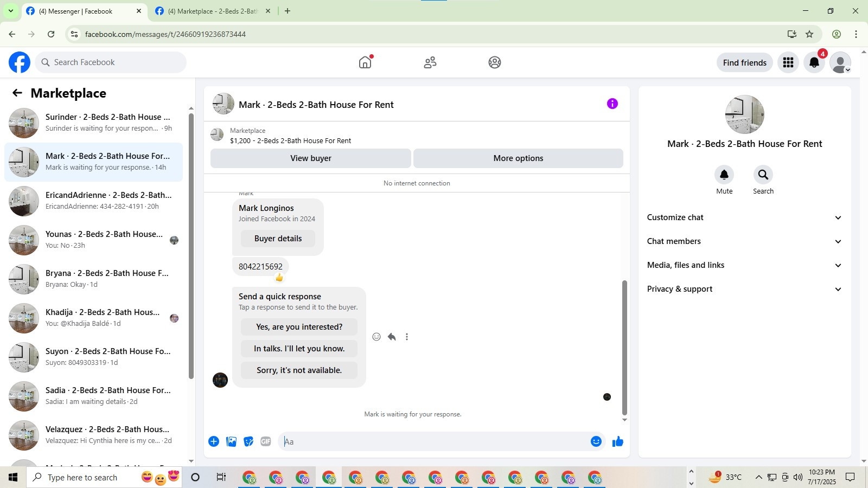Mute this conversation bell icon

click(724, 175)
